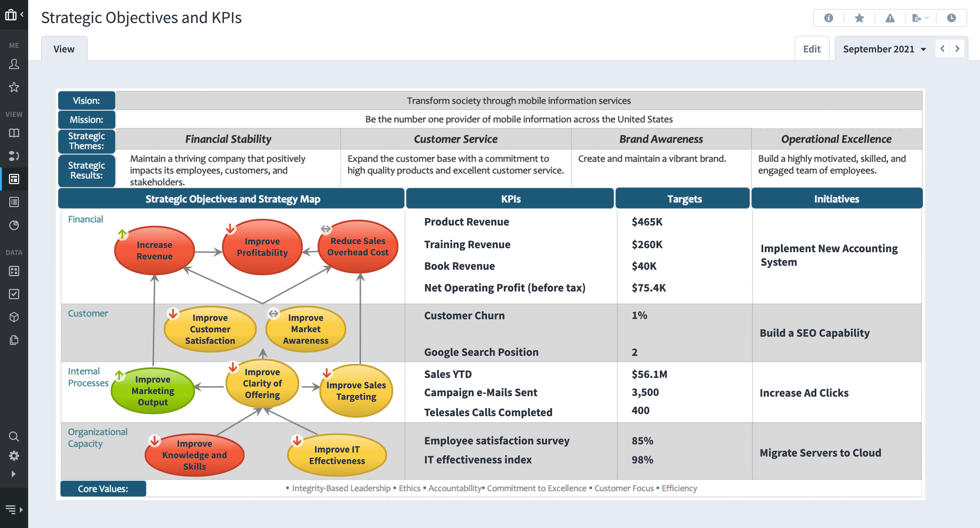The image size is (980, 528).
Task: Click the Increase Revenue objective bubble
Action: point(154,251)
